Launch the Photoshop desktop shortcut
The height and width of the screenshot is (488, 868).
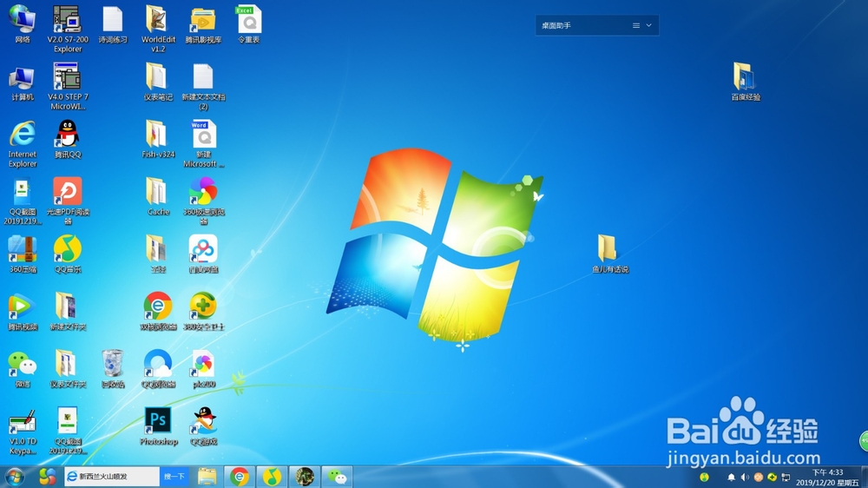click(x=158, y=426)
